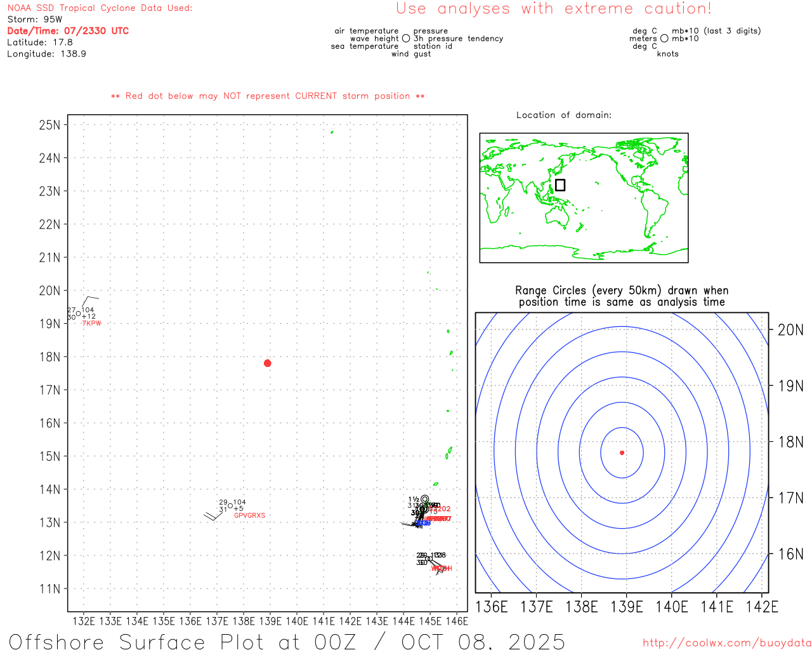
Task: Select station label GPVGRXS
Action: point(250,515)
